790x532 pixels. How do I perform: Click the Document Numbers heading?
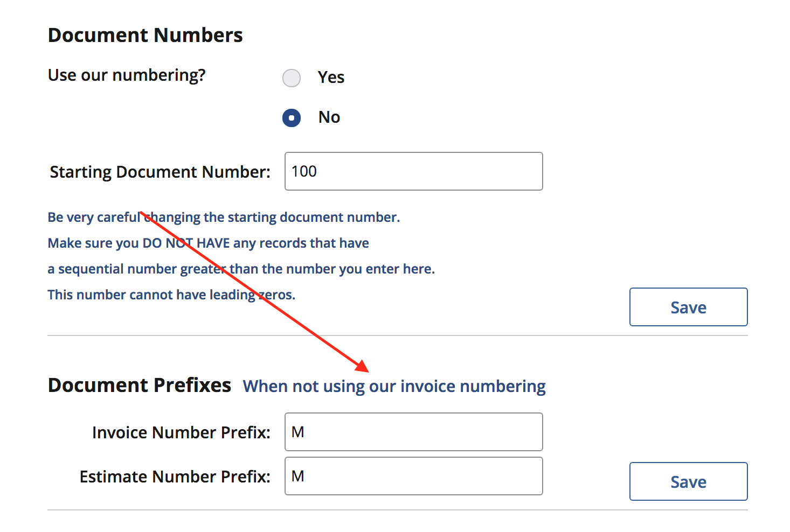tap(145, 35)
